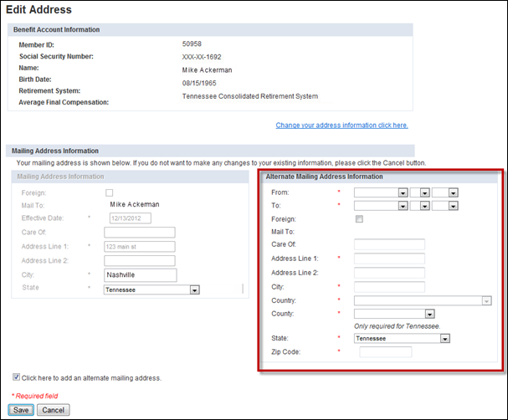Click the Effective Date field 12/13/2012
Screen dimensions: 508x420
[x=131, y=218]
